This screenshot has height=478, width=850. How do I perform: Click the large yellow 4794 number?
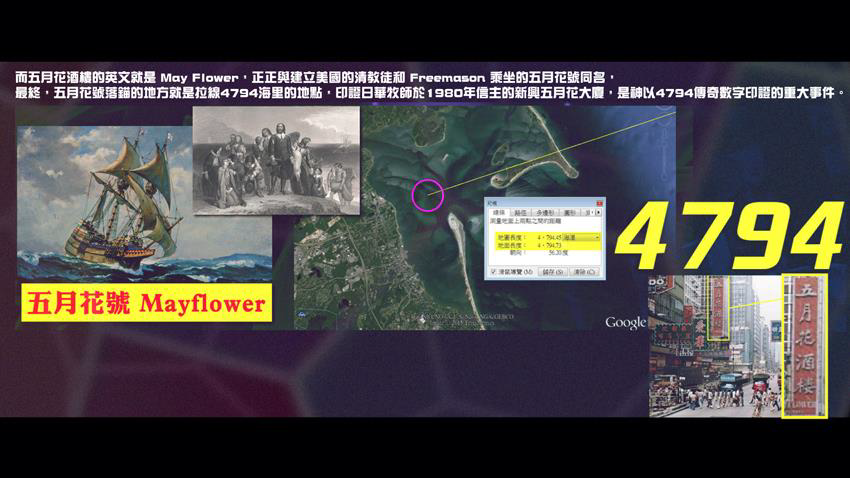pos(730,235)
